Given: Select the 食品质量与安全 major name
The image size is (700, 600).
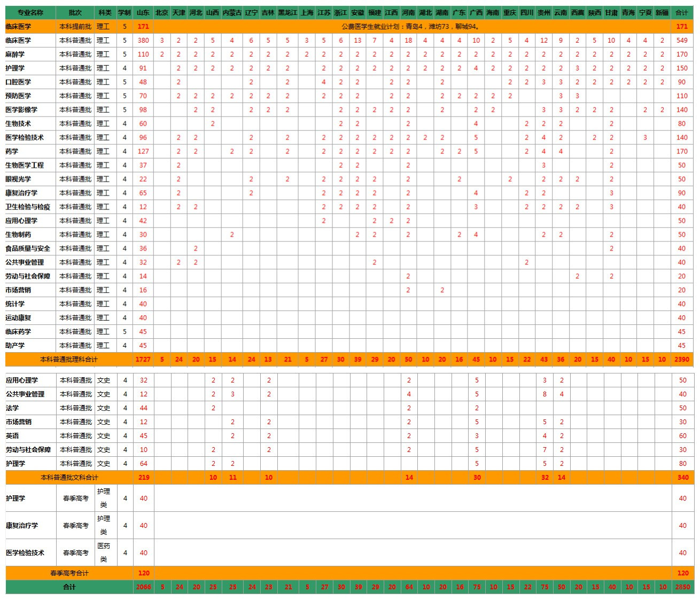Looking at the screenshot, I should pyautogui.click(x=28, y=248).
